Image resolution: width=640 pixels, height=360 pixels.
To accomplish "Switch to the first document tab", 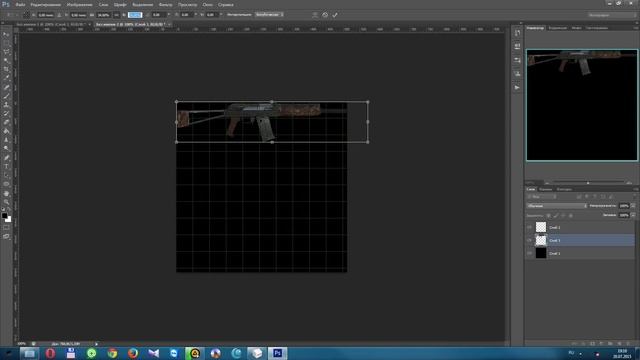I will tap(51, 24).
